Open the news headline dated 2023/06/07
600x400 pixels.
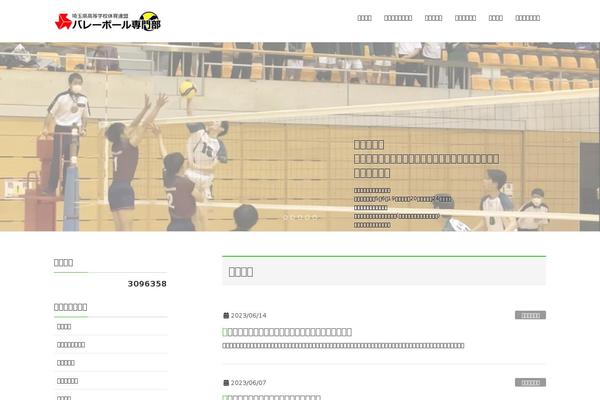click(271, 397)
